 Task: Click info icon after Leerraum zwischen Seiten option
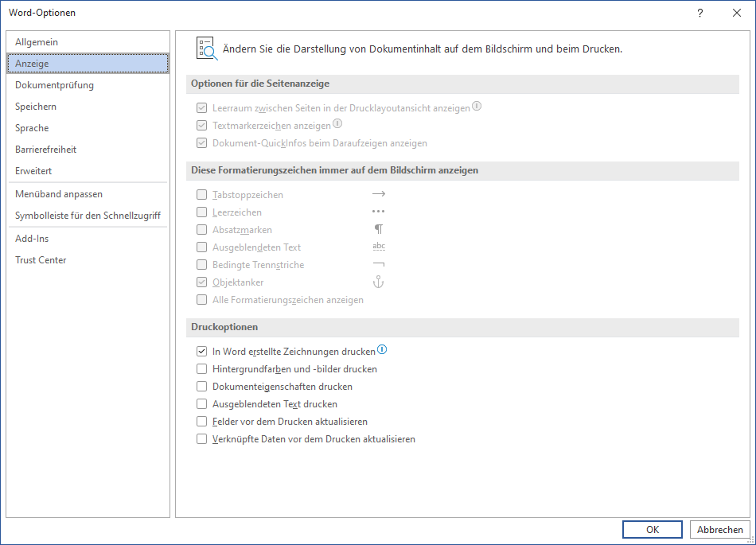tap(477, 107)
